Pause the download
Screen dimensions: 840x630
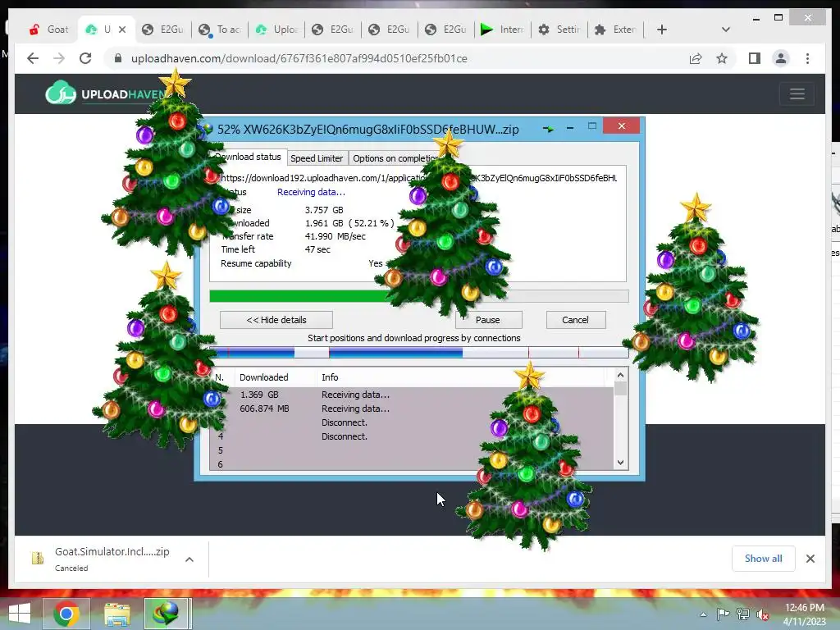click(x=488, y=320)
